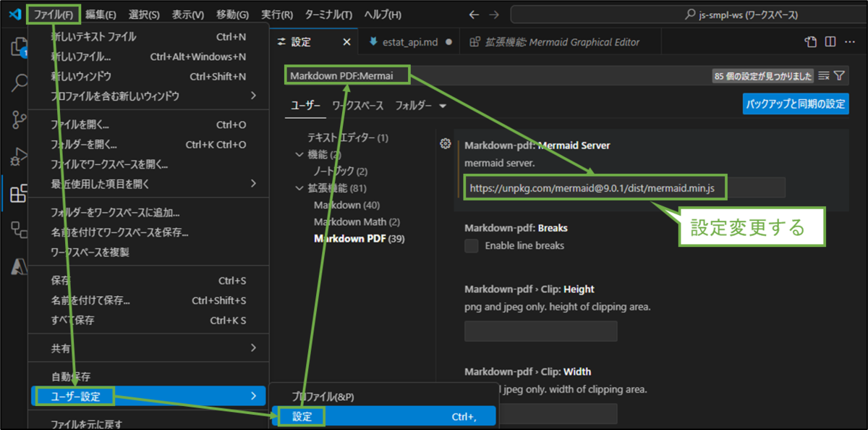Switch to the estat_api.md tab
The width and height of the screenshot is (868, 430).
click(x=410, y=42)
